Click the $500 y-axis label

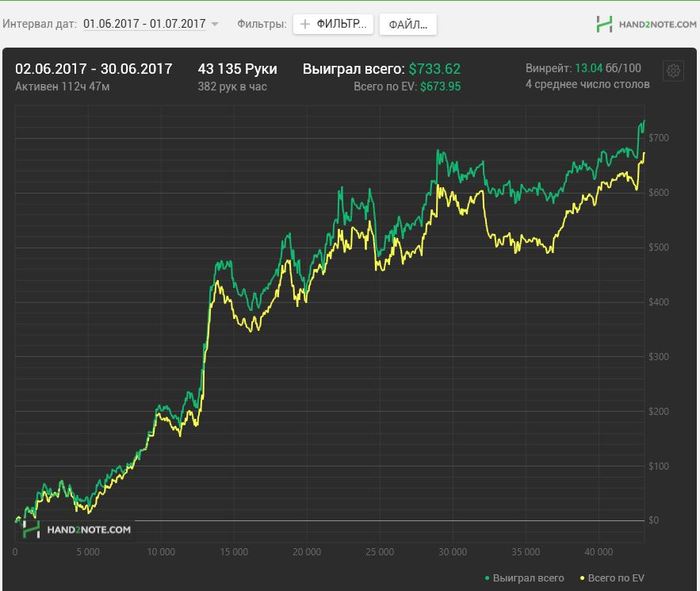(x=659, y=247)
